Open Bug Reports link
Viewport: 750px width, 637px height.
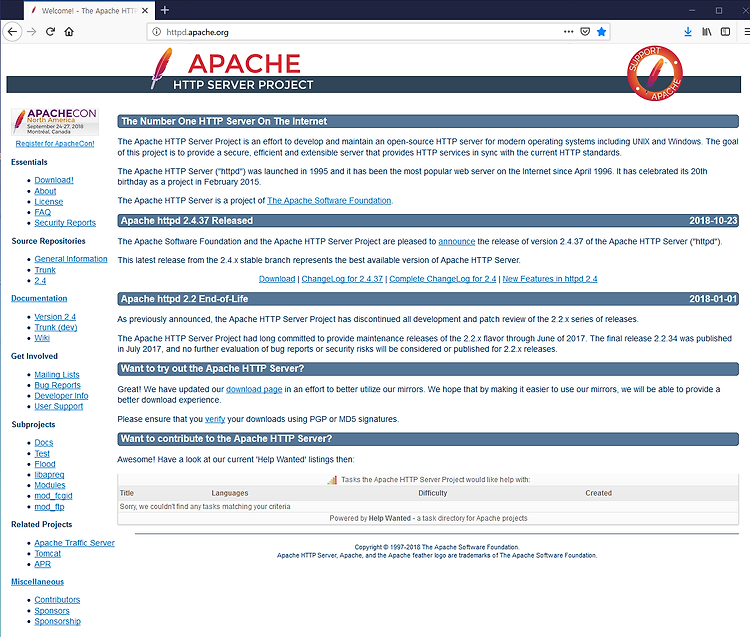pos(57,385)
